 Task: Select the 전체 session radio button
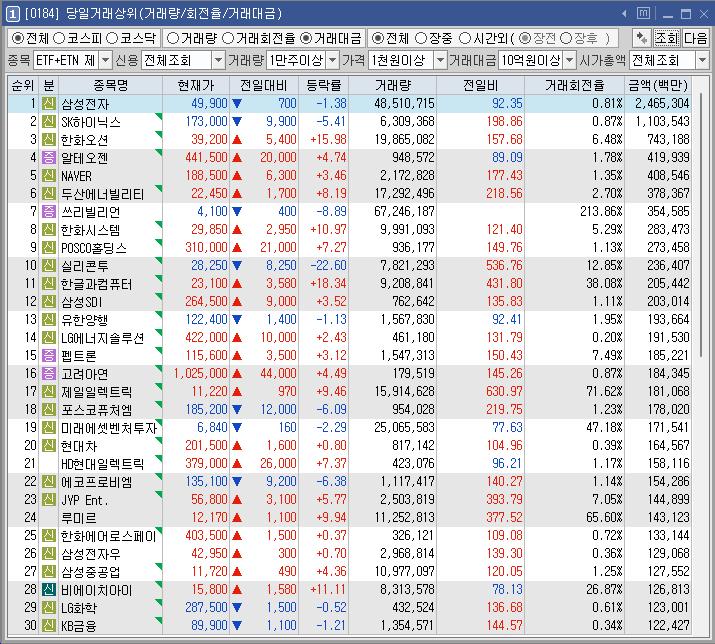click(377, 38)
